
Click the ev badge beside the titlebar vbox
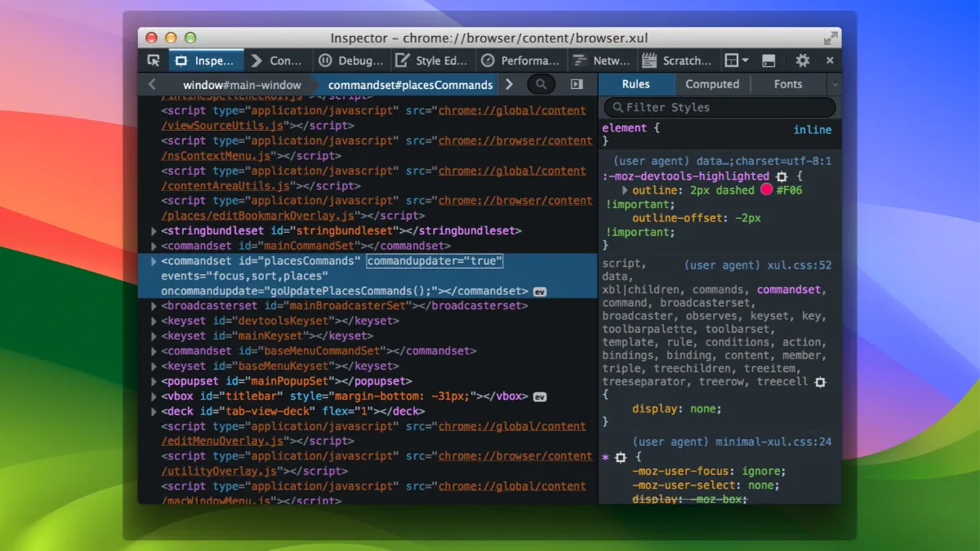540,397
